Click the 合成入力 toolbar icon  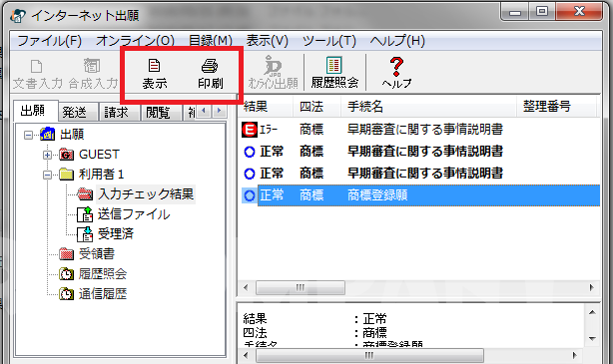click(92, 66)
